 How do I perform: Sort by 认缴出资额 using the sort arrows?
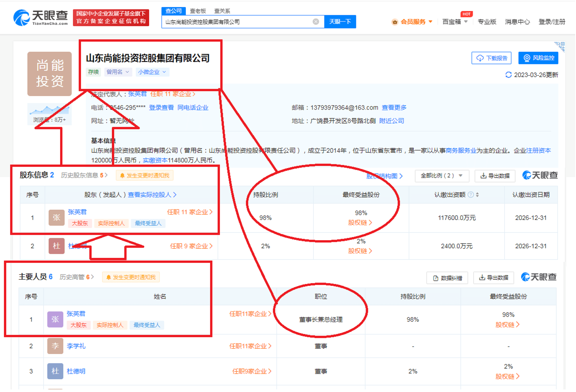tap(478, 195)
